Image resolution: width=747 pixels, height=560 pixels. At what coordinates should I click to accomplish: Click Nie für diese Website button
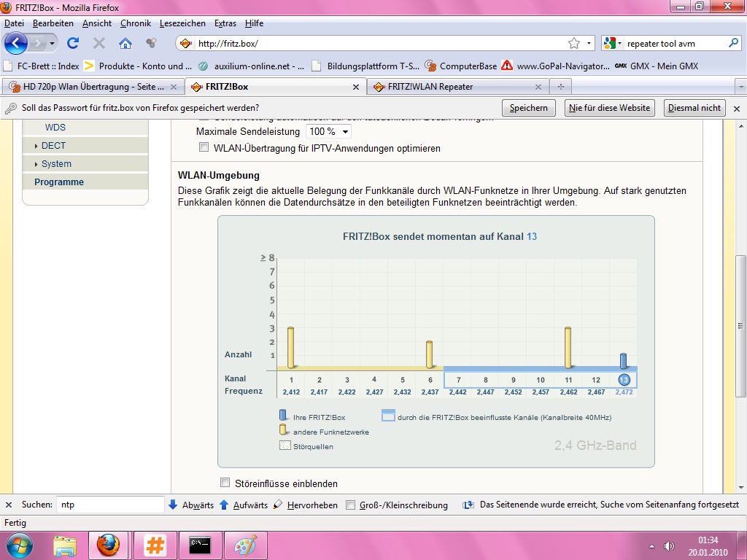[609, 108]
